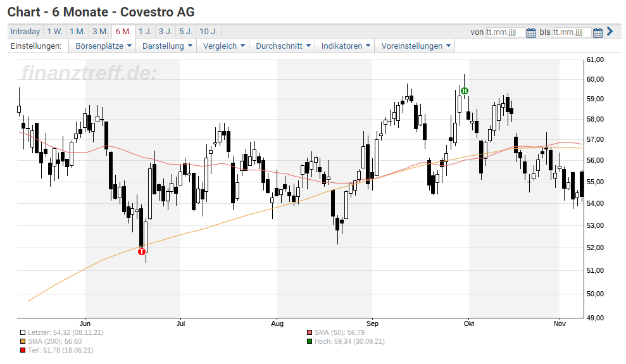Expand the Börsenplätze dropdown
Screen dimensions: 626x364
(103, 46)
